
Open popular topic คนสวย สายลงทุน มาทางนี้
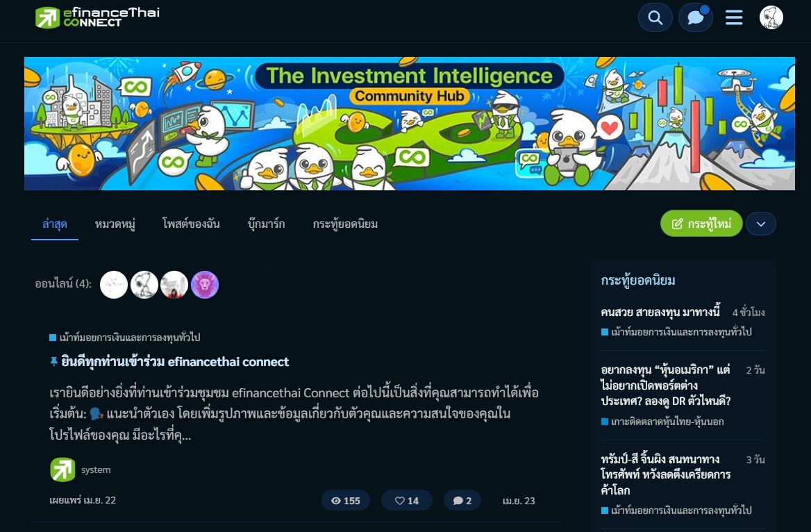click(660, 312)
